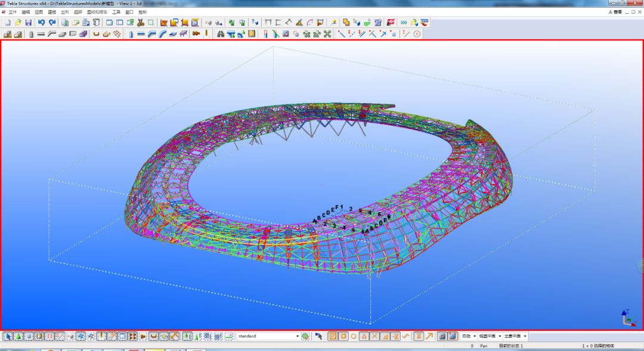Toggle Select grid lines switch
This screenshot has width=644, height=351.
pyautogui.click(x=91, y=336)
